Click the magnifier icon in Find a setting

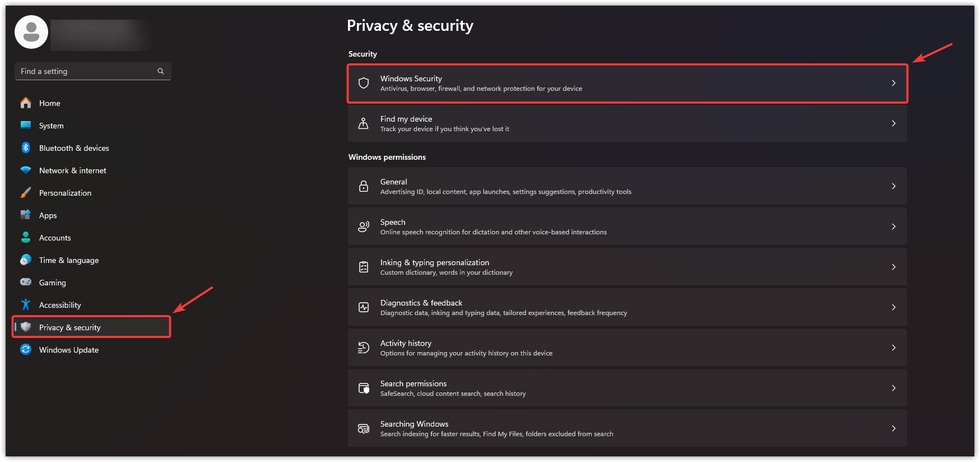point(161,71)
